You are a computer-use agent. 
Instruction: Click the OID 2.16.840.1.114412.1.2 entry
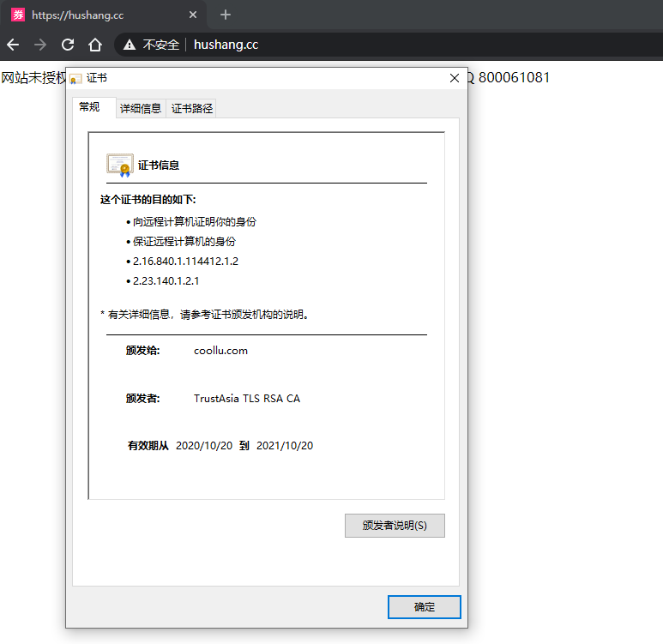pyautogui.click(x=185, y=262)
